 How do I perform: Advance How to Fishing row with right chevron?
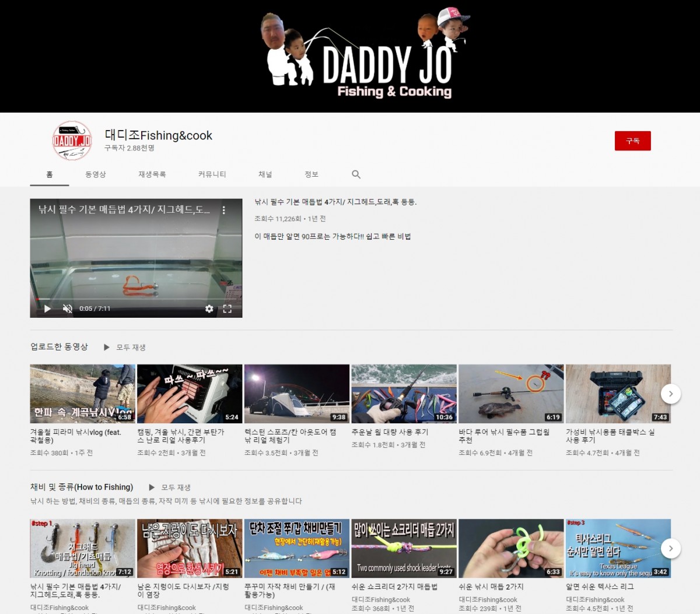pyautogui.click(x=670, y=548)
